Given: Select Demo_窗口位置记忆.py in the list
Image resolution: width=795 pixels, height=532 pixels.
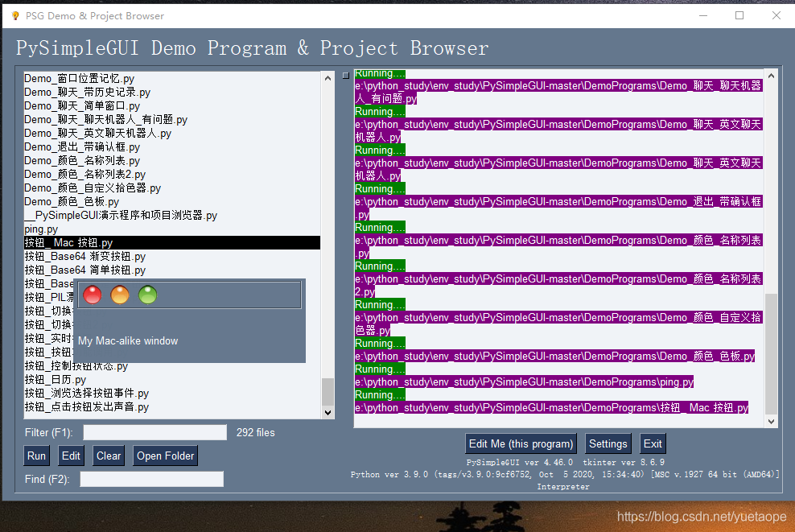Looking at the screenshot, I should (x=172, y=79).
